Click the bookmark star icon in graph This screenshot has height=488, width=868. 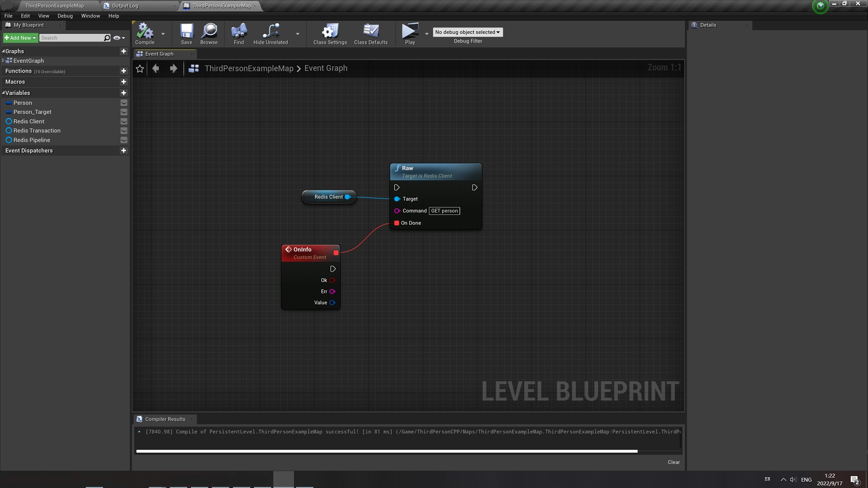click(x=140, y=69)
